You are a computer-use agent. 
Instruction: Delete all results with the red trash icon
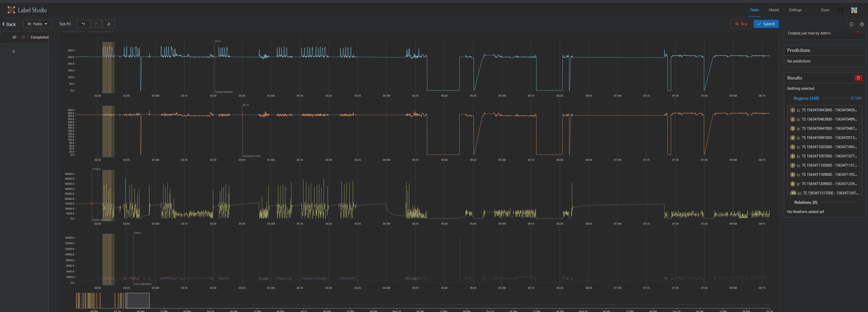[859, 78]
